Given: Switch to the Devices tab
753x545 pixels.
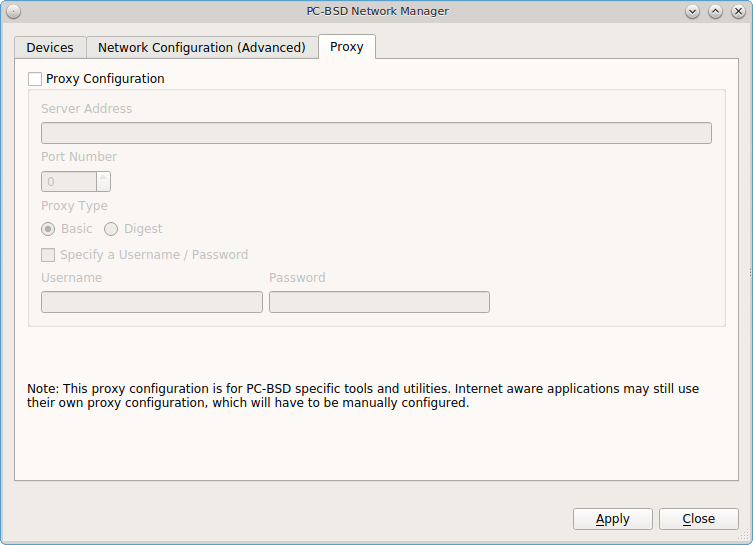Looking at the screenshot, I should (x=50, y=48).
